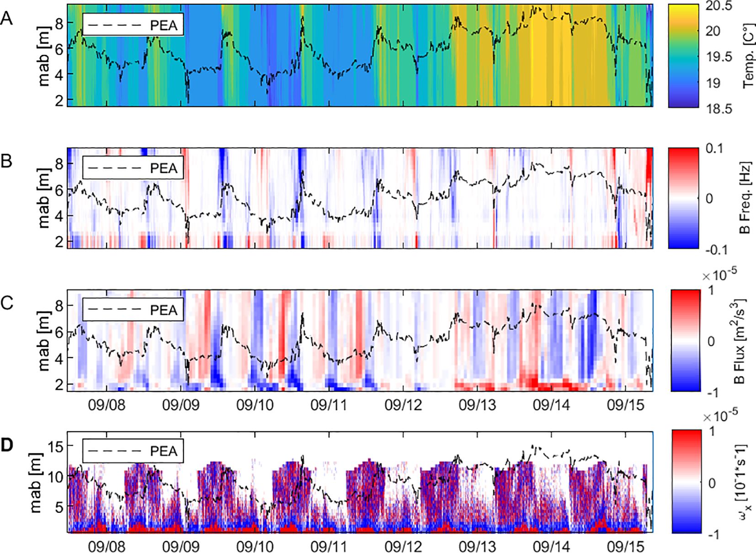Click date label 09/14 under panel C

[552, 405]
